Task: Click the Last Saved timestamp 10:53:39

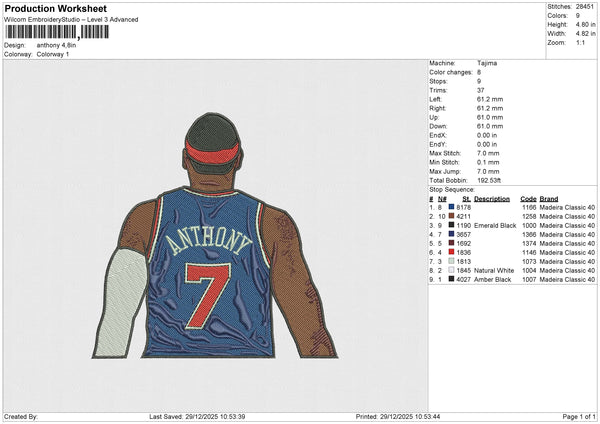Action: coord(230,416)
